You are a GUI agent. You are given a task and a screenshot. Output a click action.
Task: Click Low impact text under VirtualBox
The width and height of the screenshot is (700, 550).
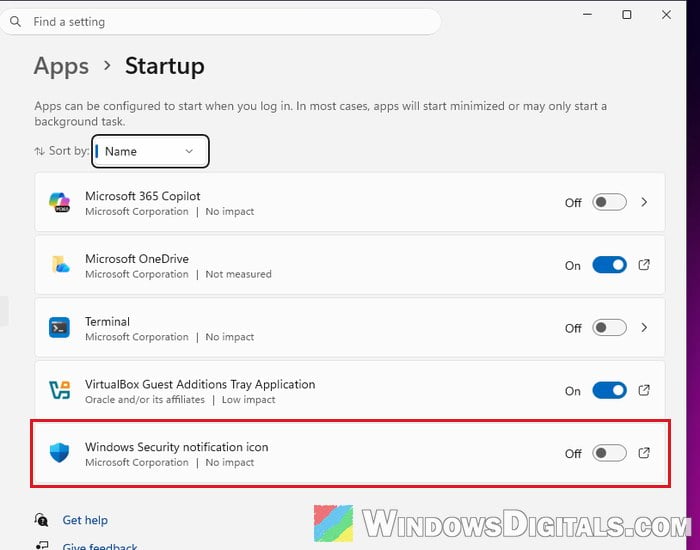coord(249,400)
